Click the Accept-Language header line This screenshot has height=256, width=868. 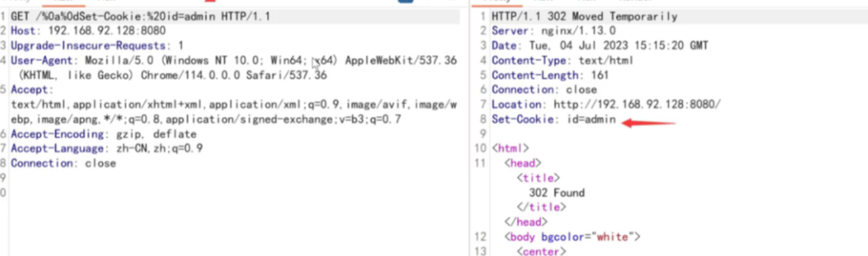106,149
